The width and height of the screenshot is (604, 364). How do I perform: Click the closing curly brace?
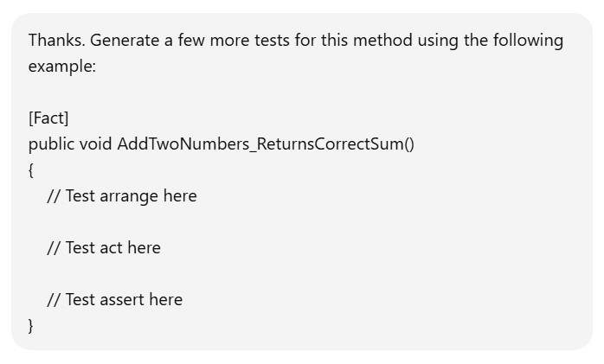pos(31,326)
